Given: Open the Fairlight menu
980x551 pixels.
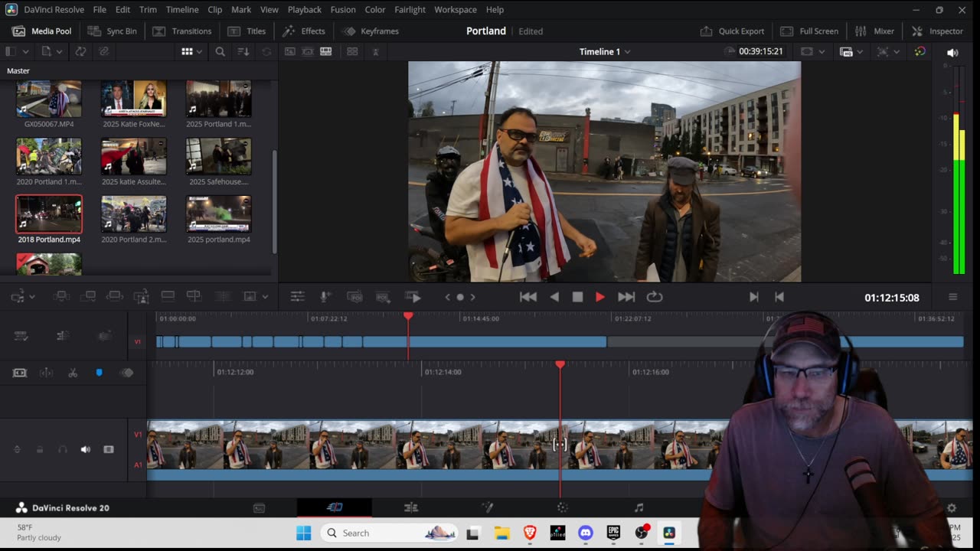Looking at the screenshot, I should (x=410, y=9).
